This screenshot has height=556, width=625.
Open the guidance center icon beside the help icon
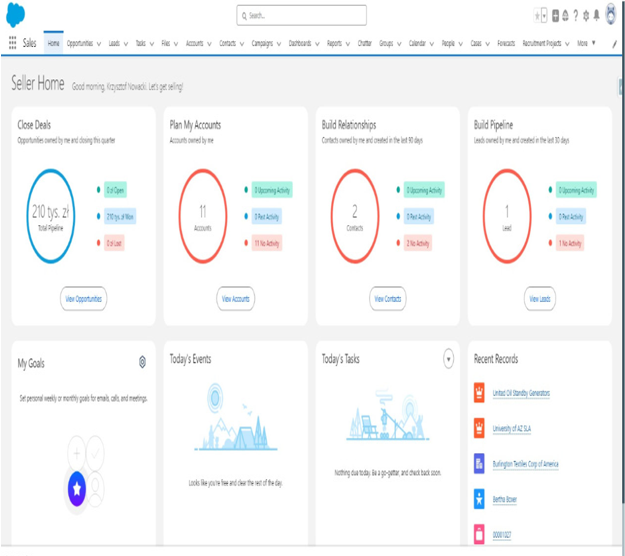(565, 16)
